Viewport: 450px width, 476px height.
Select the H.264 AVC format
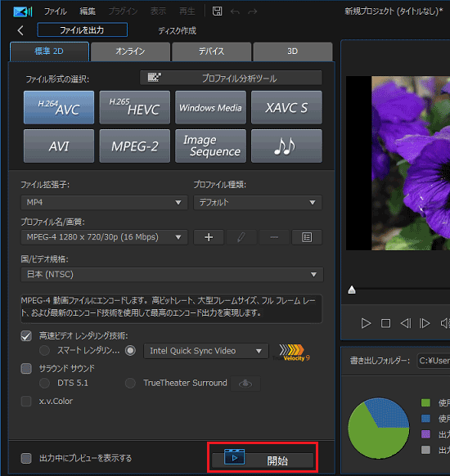tap(59, 107)
